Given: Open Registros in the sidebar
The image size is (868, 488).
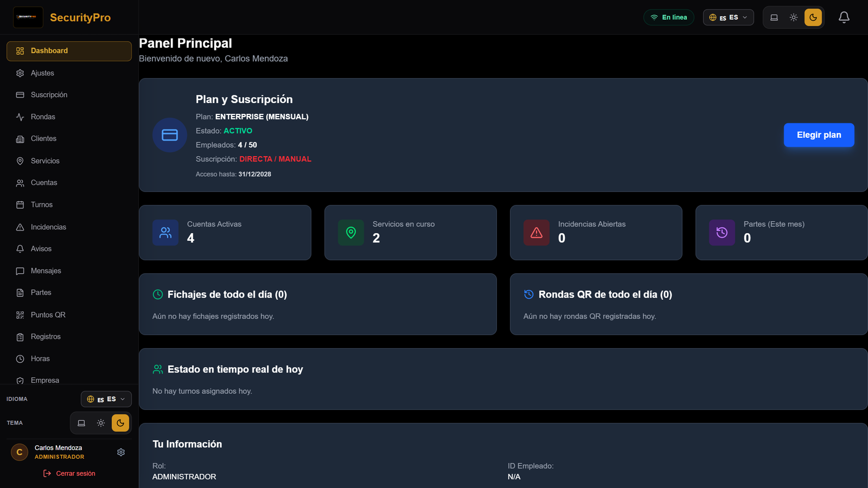Looking at the screenshot, I should (x=69, y=337).
